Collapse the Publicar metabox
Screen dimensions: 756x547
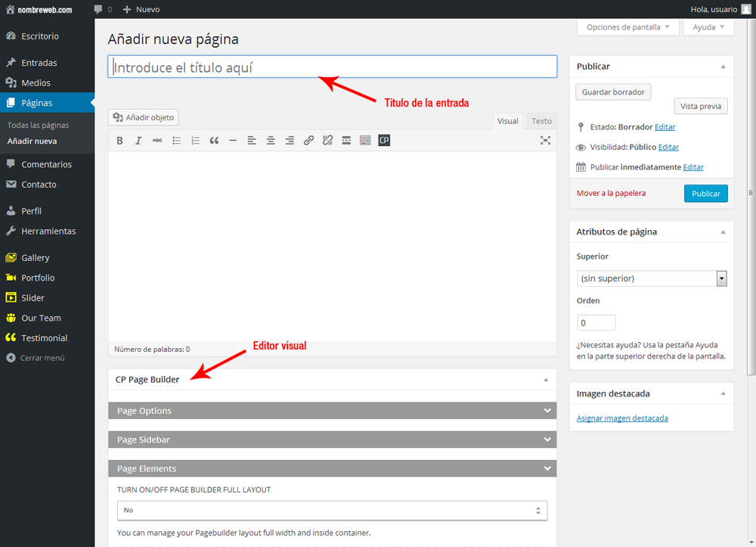[723, 67]
